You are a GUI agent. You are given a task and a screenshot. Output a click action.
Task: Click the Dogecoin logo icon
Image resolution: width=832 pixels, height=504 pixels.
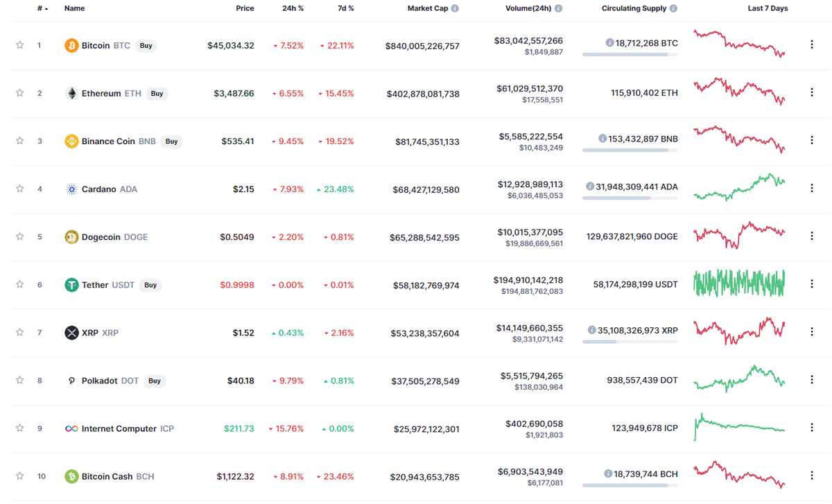71,237
